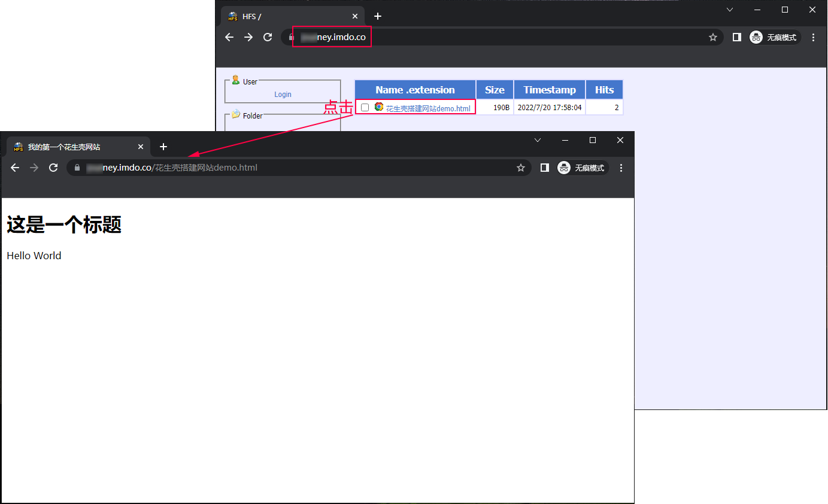Star the 花生壳搭建网站demo.html page as a bookmark
This screenshot has width=828, height=504.
point(521,168)
